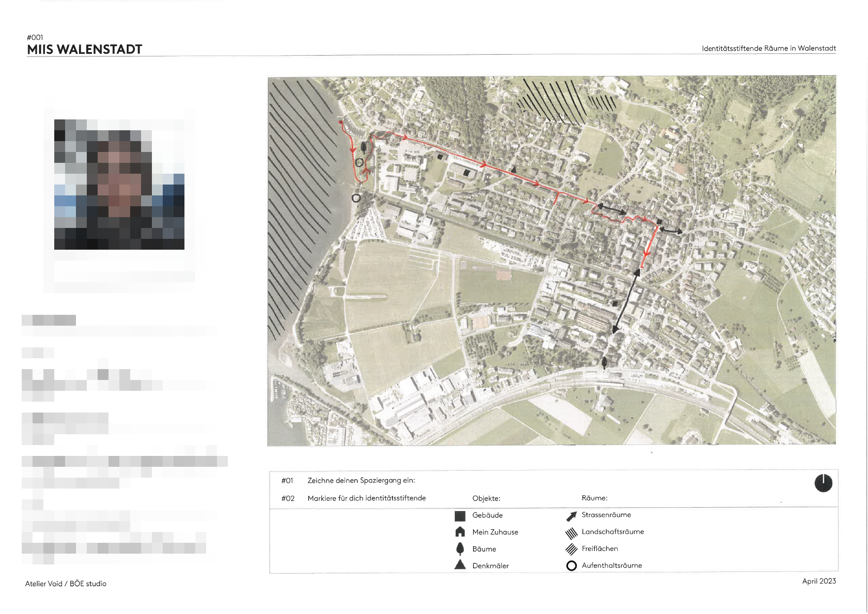Click the MIIS WALENSTADT title
Image resolution: width=868 pixels, height=614 pixels.
85,49
